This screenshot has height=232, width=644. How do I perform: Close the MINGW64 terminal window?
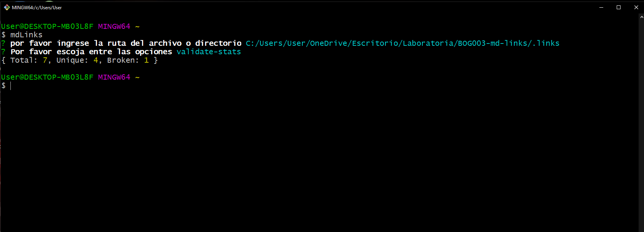[636, 7]
